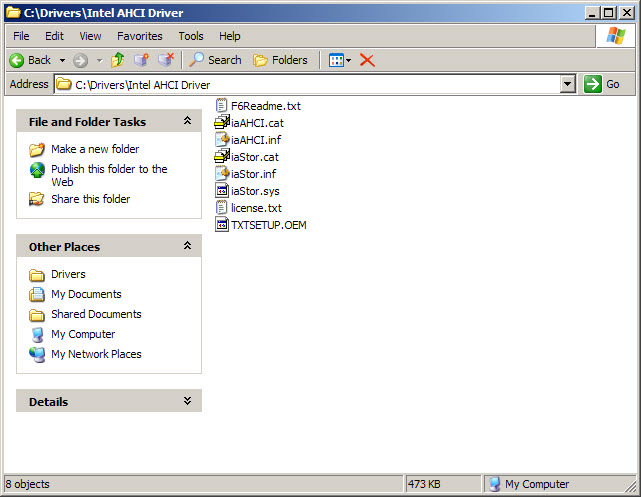Select the F6Readme.txt file icon
Image resolution: width=641 pixels, height=497 pixels.
221,106
